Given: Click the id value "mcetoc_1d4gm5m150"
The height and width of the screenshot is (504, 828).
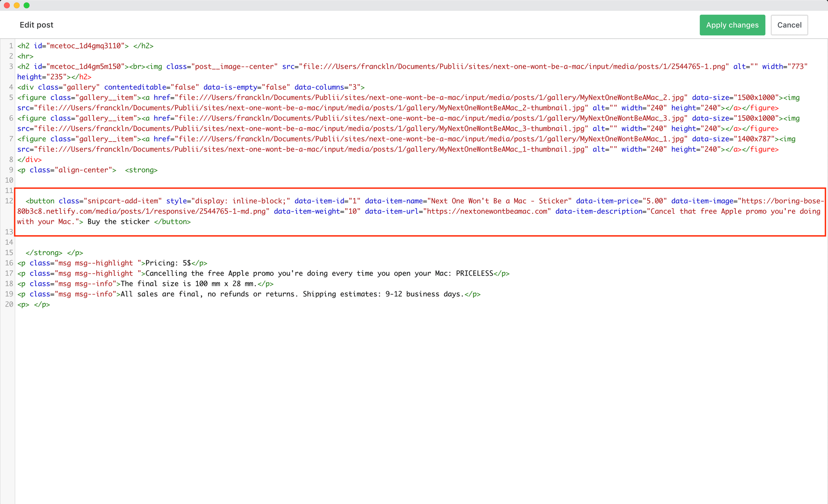Looking at the screenshot, I should pos(85,67).
